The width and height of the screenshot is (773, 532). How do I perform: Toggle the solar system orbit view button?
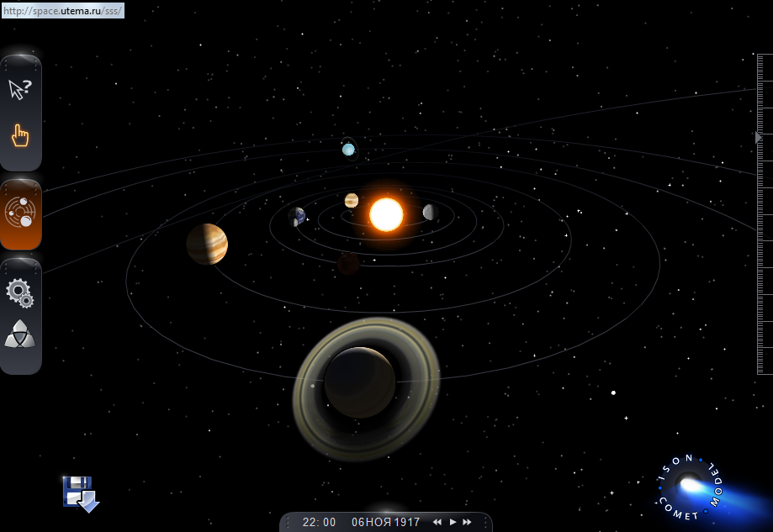click(x=20, y=213)
